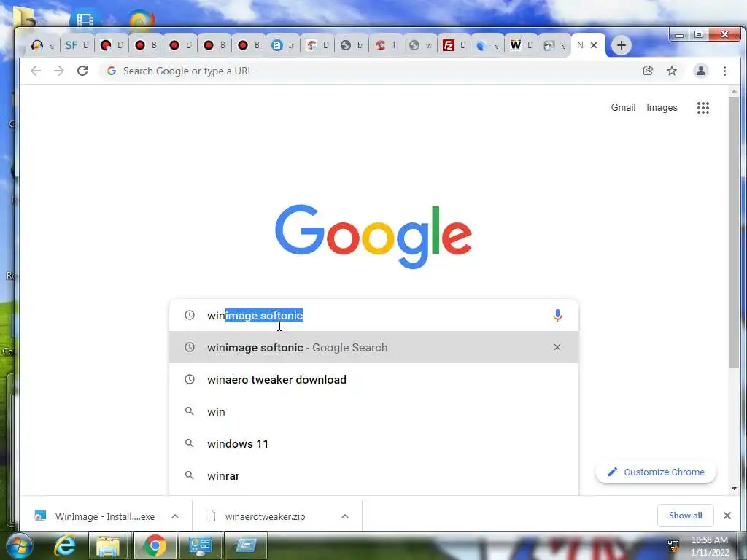Choose the winrar suggestion
The width and height of the screenshot is (747, 560).
tap(373, 475)
